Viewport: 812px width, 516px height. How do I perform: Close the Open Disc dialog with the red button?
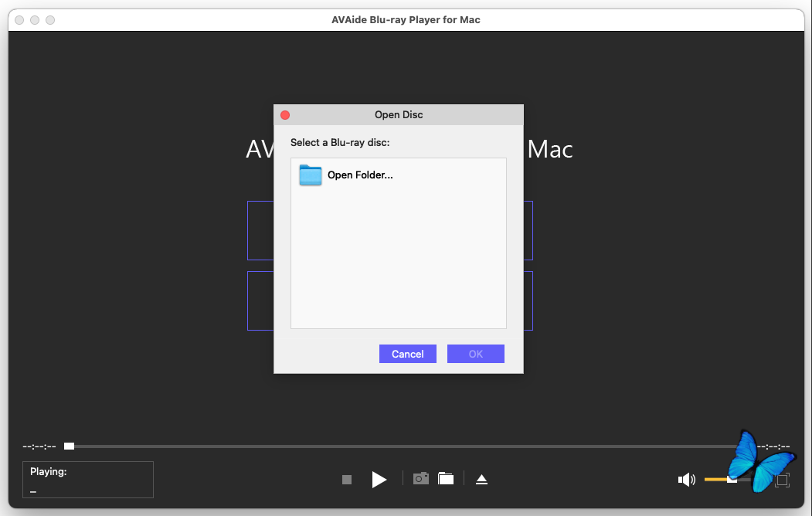pos(285,115)
